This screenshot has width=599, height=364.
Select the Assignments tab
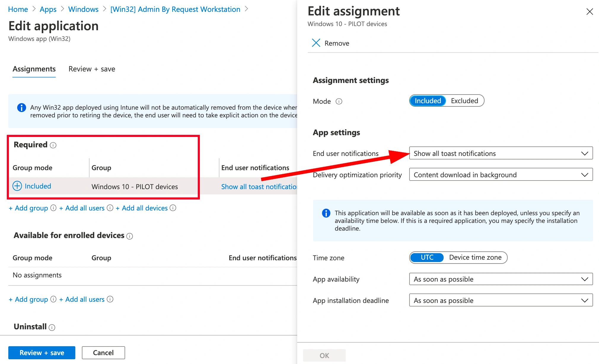[34, 69]
